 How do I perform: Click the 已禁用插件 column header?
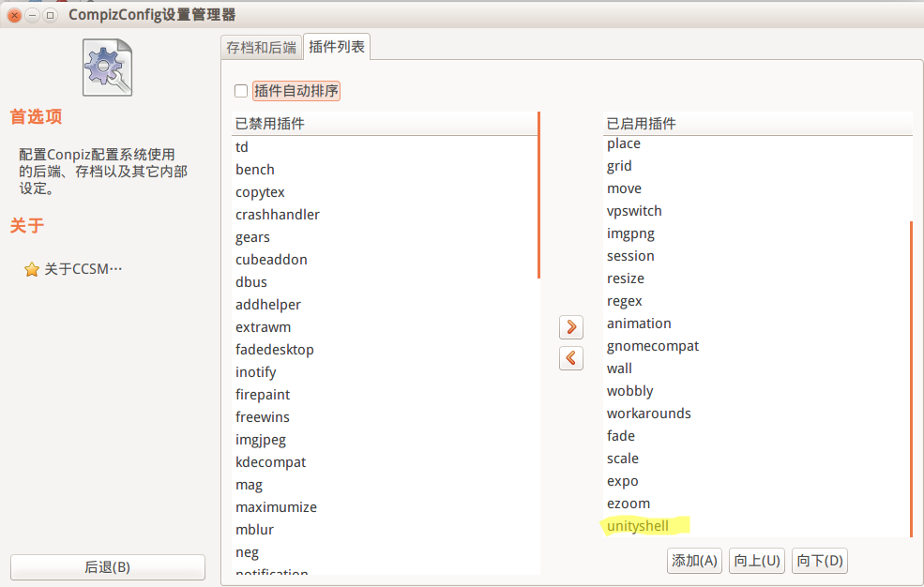pyautogui.click(x=385, y=124)
